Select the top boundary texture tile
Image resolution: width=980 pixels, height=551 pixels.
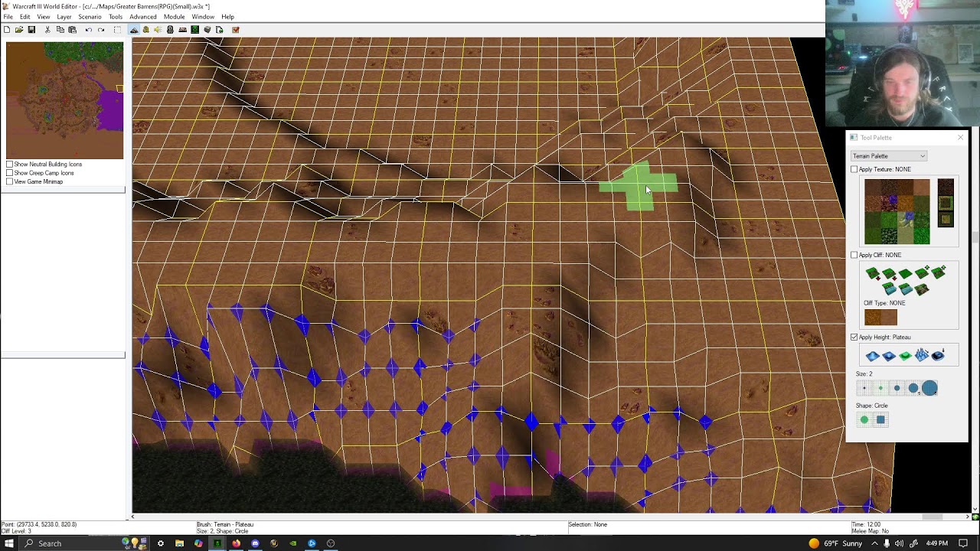coord(946,187)
